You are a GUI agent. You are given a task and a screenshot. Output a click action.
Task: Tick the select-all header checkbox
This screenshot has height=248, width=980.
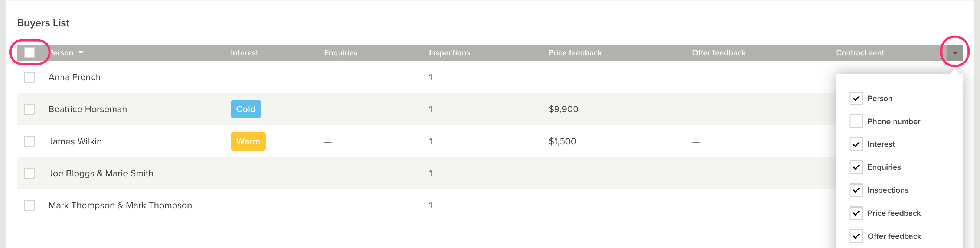tap(29, 52)
